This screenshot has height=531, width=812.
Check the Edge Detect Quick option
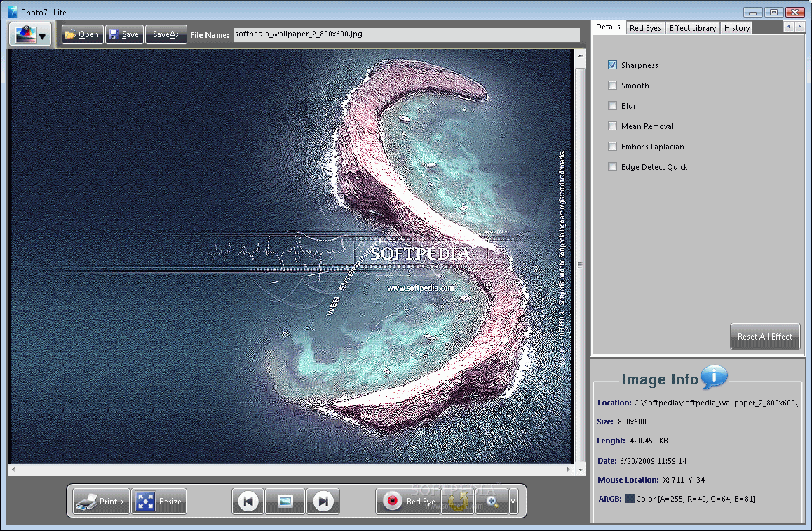coord(613,167)
